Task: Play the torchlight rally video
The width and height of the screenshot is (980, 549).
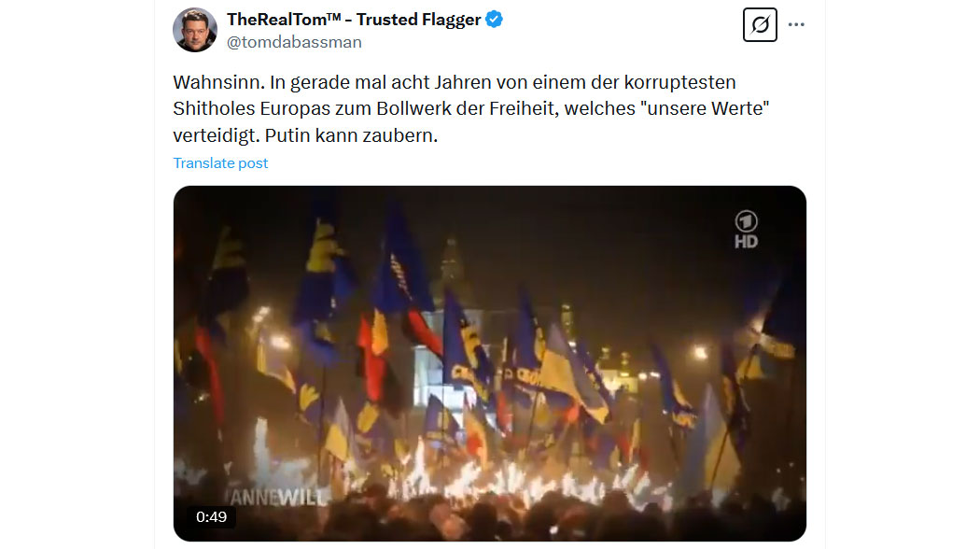Action: point(489,363)
